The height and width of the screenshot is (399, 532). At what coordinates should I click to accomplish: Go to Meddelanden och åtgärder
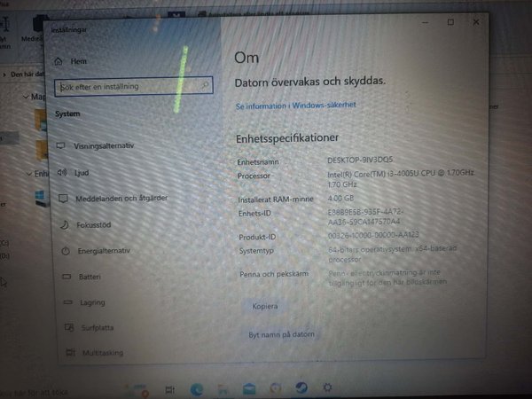pyautogui.click(x=121, y=198)
